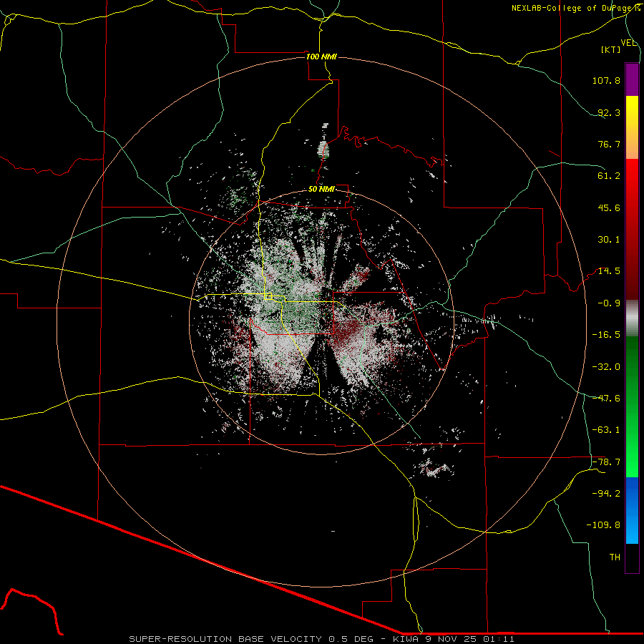Screen dimensions: 644x644
Task: Click the -109.8 velocity scale value
Action: [603, 525]
